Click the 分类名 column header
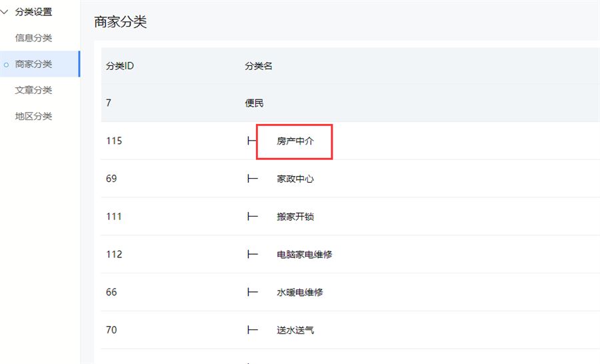The height and width of the screenshot is (364, 600). [x=259, y=66]
